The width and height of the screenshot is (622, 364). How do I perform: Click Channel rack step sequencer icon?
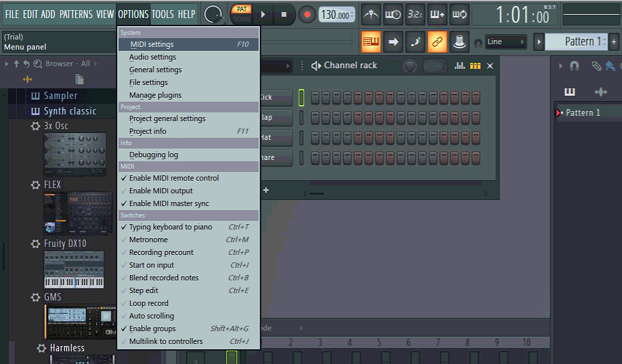(475, 66)
